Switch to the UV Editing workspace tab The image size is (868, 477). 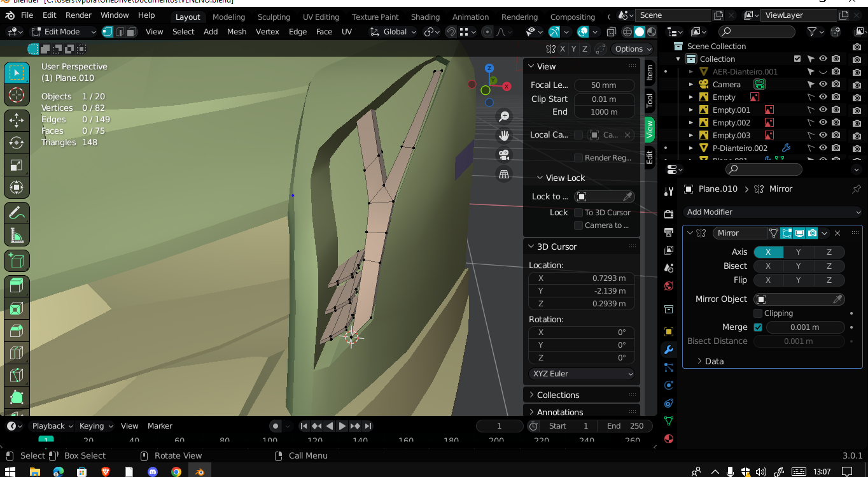coord(321,17)
